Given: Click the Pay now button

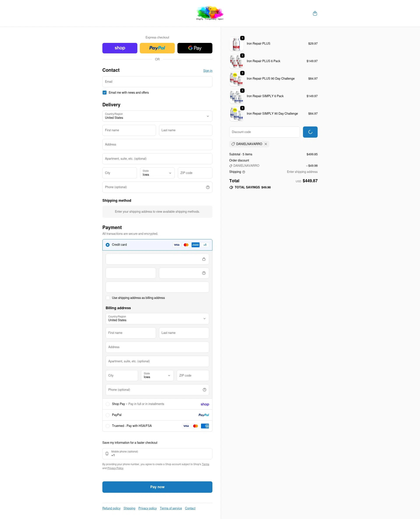Looking at the screenshot, I should 157,487.
